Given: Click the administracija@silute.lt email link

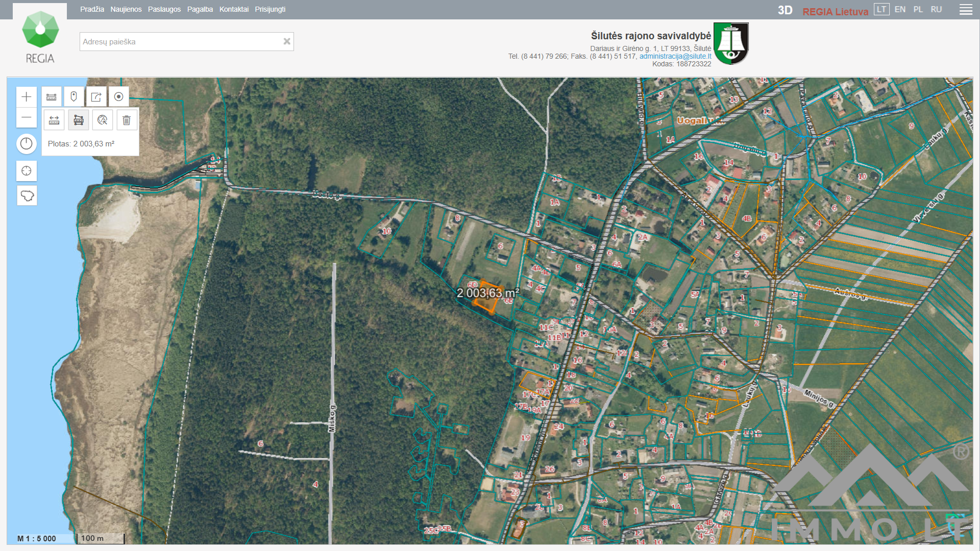Looking at the screenshot, I should pyautogui.click(x=675, y=56).
